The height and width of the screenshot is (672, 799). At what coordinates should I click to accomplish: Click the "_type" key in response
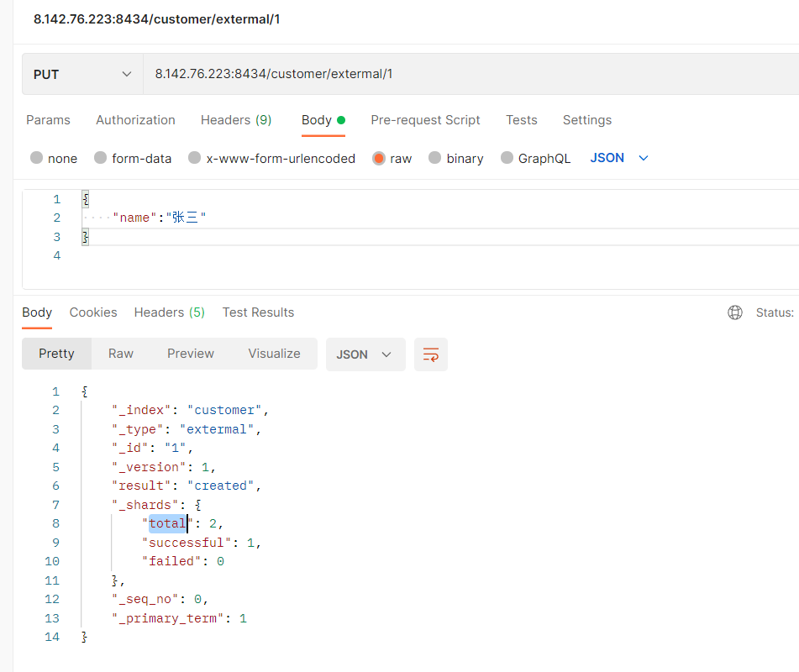[x=138, y=429]
